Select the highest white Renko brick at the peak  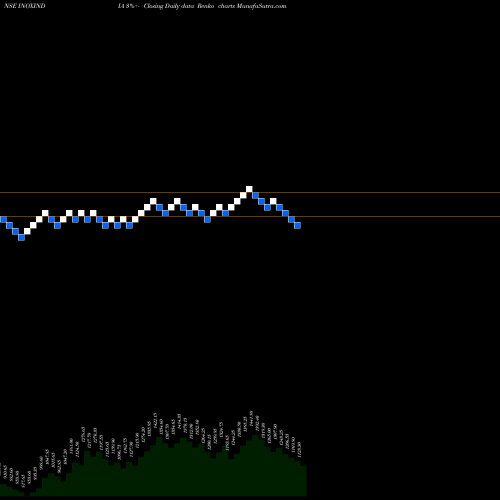(x=249, y=189)
